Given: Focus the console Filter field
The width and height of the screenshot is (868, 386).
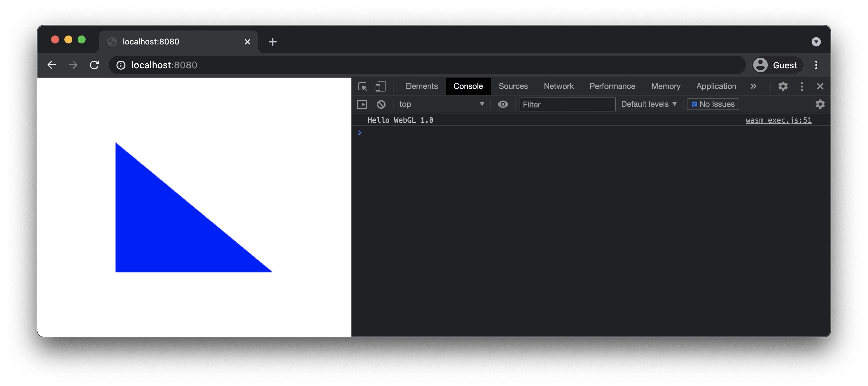Looking at the screenshot, I should (x=567, y=104).
